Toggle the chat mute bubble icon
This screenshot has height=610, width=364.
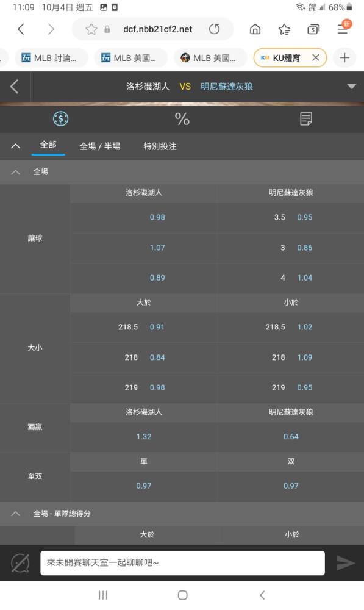point(20,563)
